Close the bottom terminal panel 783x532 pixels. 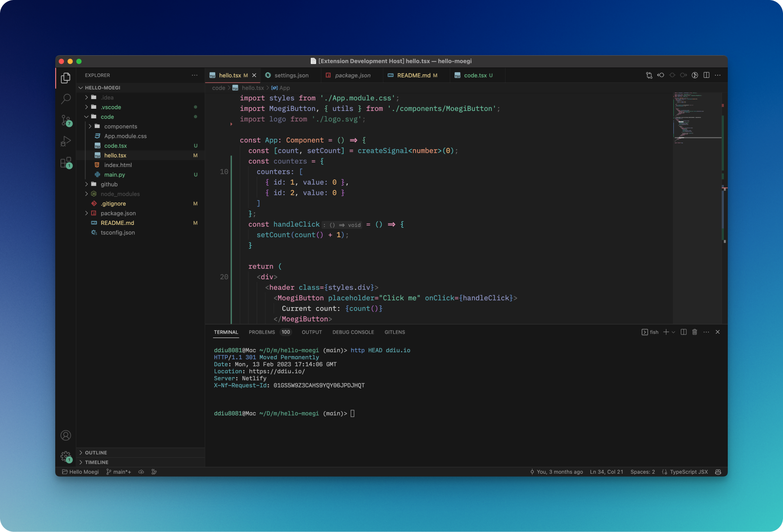pos(718,332)
